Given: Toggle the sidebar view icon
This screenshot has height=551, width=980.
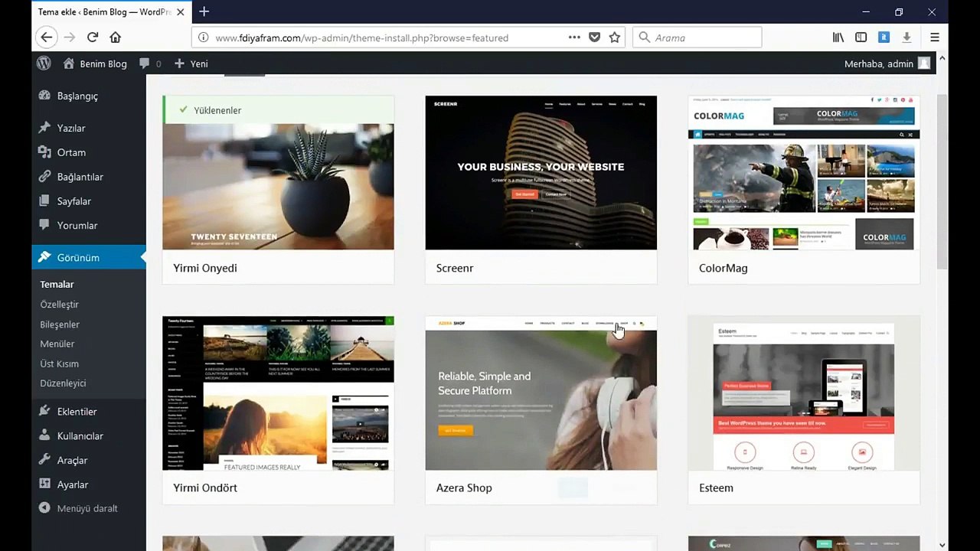Looking at the screenshot, I should [861, 37].
